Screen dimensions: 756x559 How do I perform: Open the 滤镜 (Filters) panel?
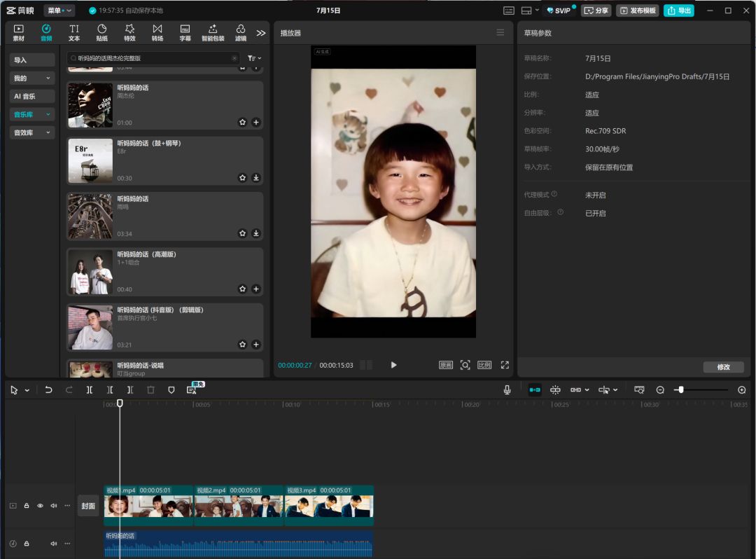click(x=241, y=32)
